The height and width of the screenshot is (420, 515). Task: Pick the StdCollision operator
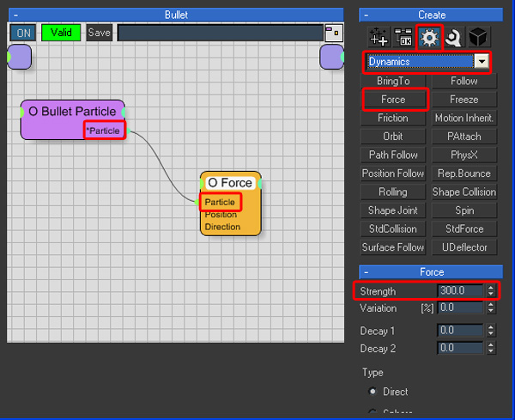pyautogui.click(x=393, y=228)
